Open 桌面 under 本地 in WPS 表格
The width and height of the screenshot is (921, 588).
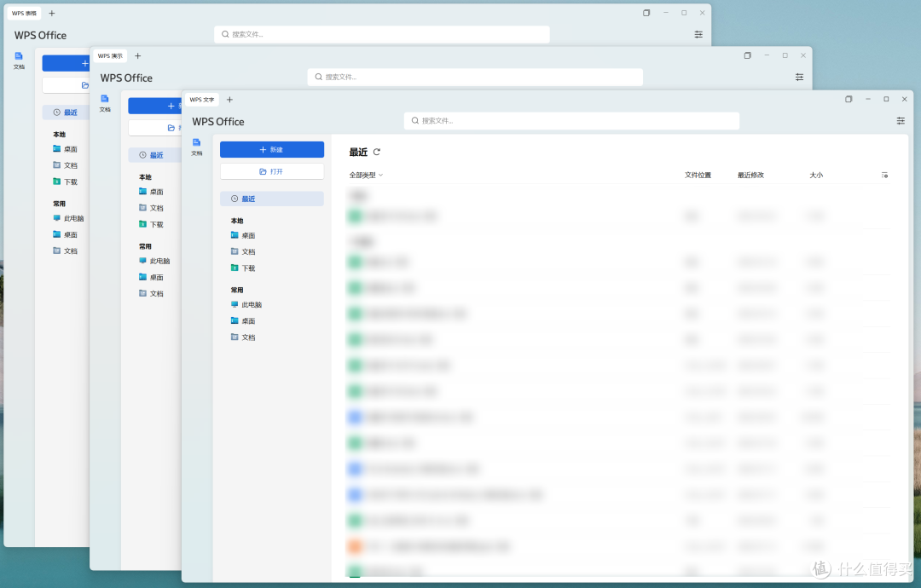(65, 149)
